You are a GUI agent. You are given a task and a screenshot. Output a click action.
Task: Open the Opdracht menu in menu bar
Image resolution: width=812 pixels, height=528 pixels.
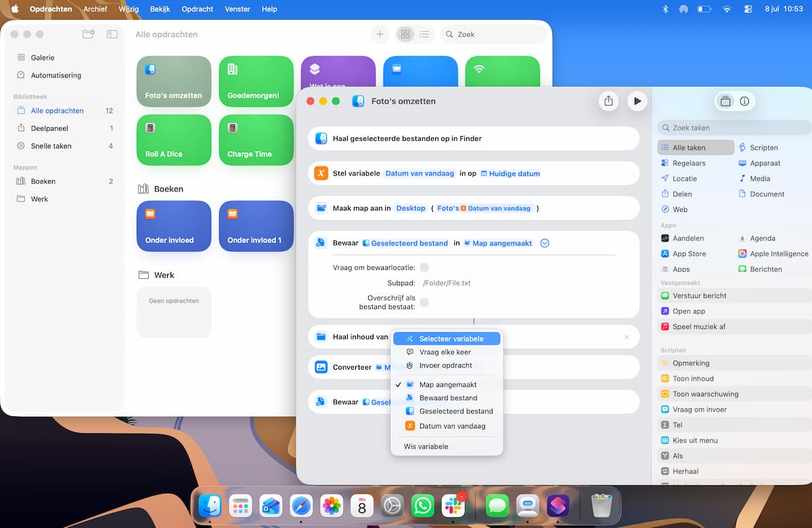pyautogui.click(x=198, y=9)
